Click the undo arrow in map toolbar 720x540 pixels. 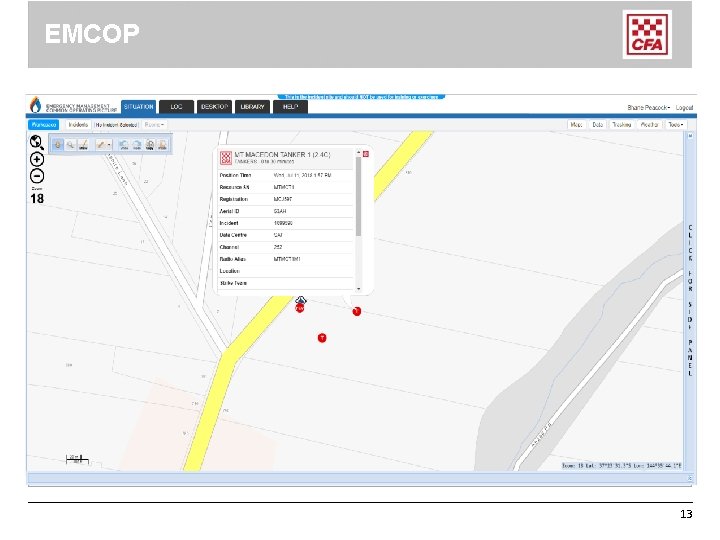click(x=124, y=145)
